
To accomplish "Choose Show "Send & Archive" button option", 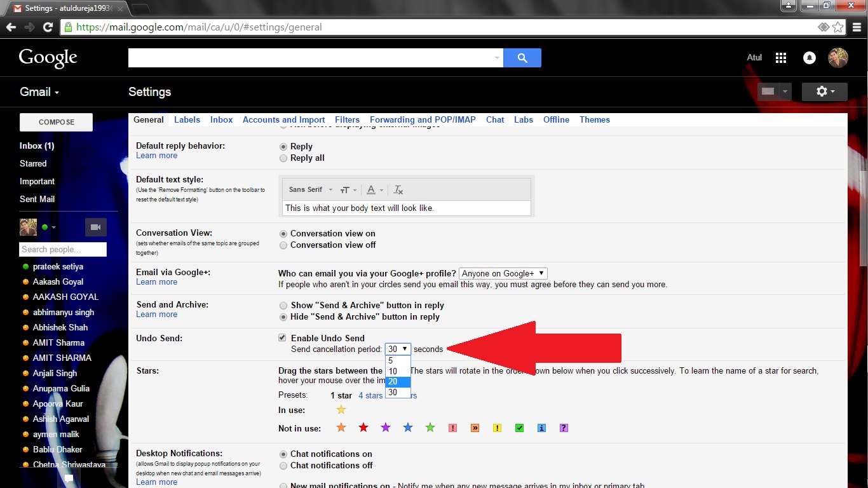I will click(x=283, y=305).
